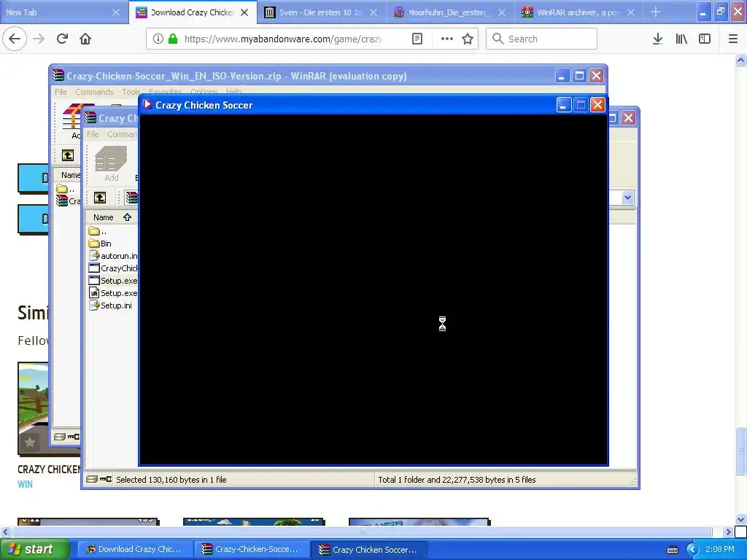747x560 pixels.
Task: Select first Setup.exe entry in WinRAR
Action: point(113,281)
